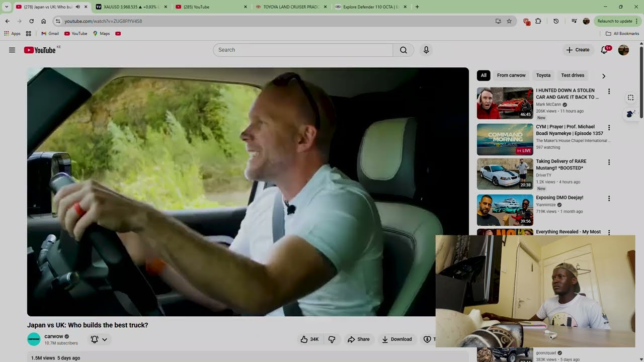Go to the YouTube home logo

(40, 50)
